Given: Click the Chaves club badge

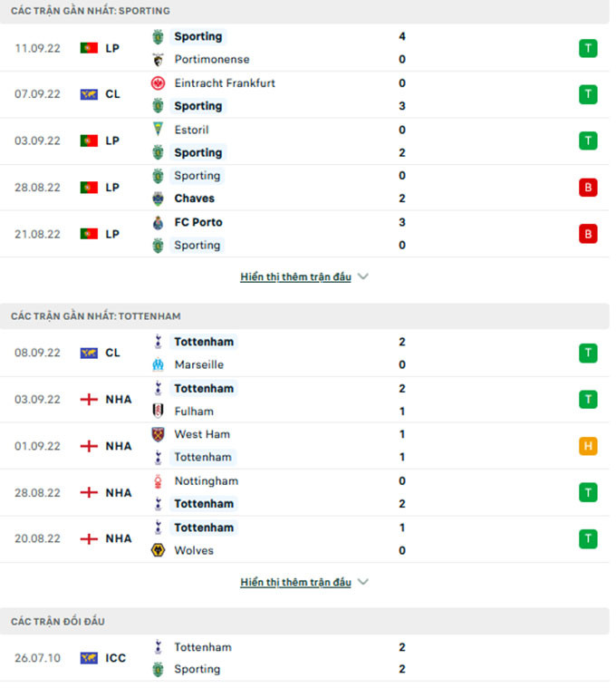Looking at the screenshot, I should pyautogui.click(x=159, y=199).
